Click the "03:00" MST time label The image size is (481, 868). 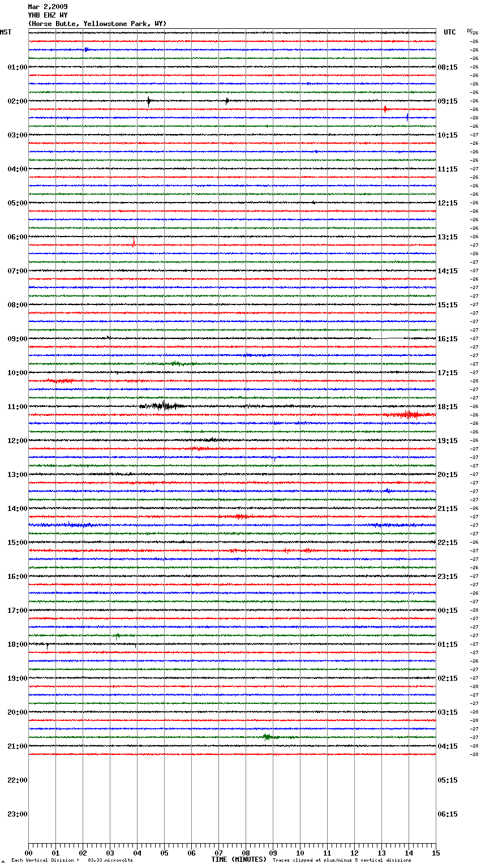(18, 135)
